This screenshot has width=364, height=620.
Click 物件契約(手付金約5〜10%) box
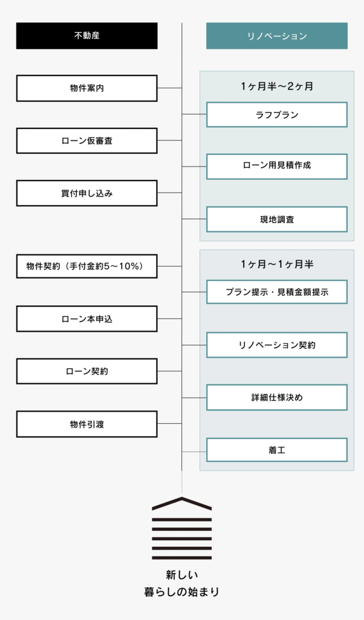point(86,266)
